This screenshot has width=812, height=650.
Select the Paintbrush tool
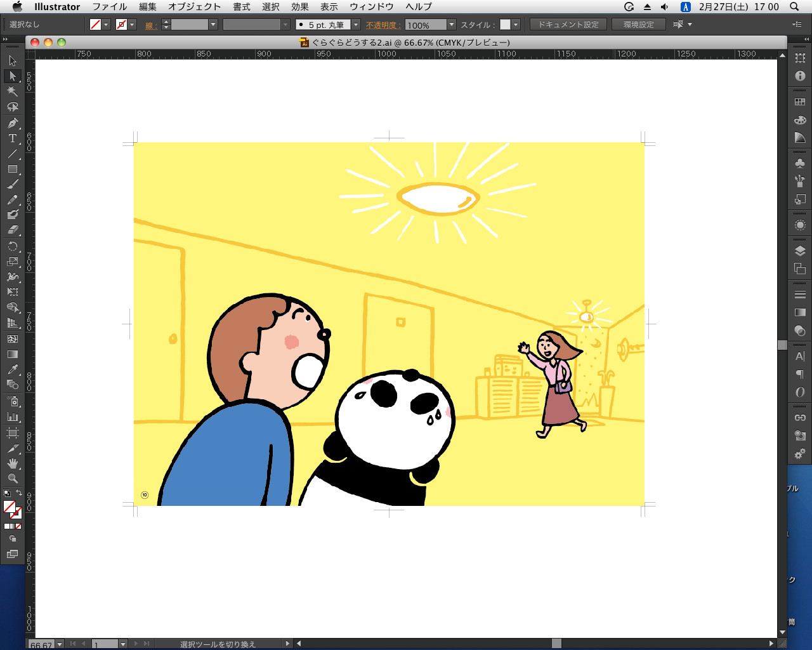click(x=13, y=184)
